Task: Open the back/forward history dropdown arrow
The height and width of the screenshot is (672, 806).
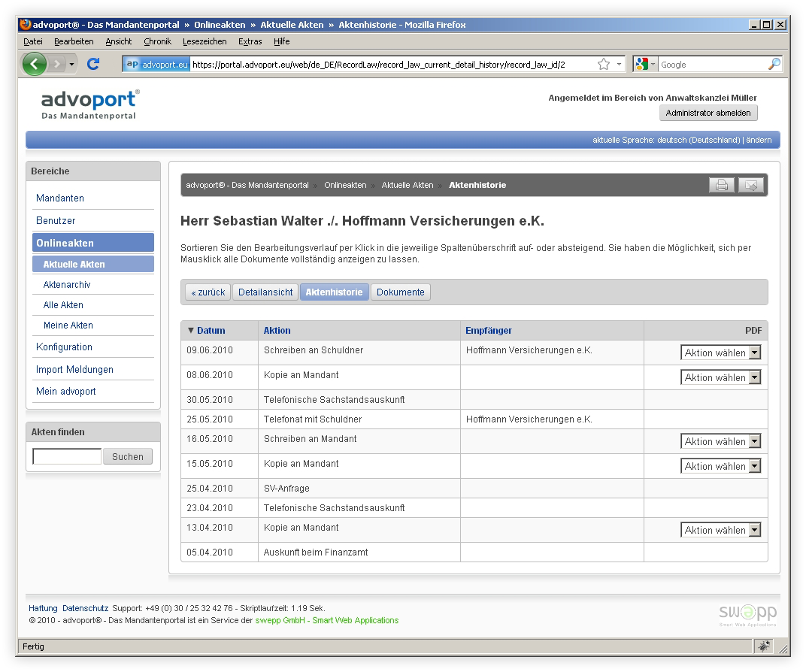Action: 71,64
